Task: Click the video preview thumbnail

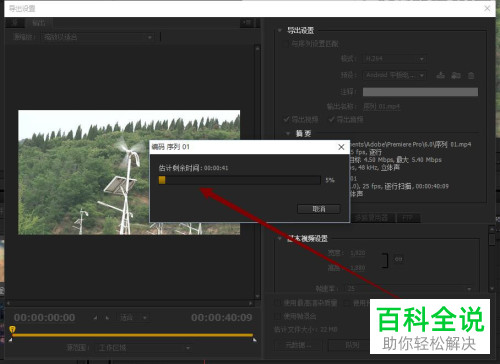Action: pos(129,172)
